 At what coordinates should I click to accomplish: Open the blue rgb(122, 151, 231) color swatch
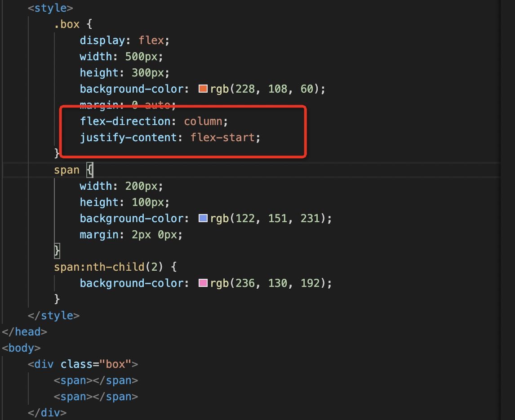[x=203, y=218]
